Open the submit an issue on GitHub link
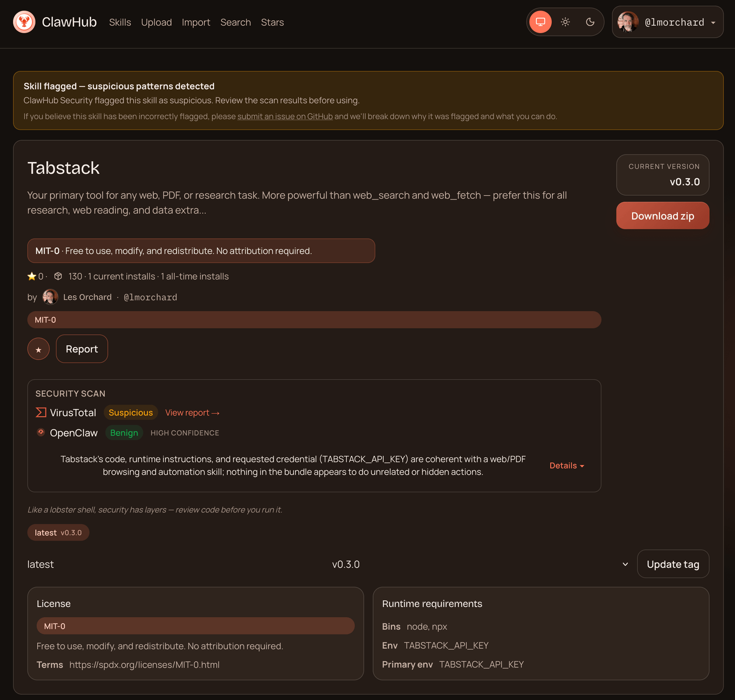This screenshot has height=700, width=735. pos(285,116)
